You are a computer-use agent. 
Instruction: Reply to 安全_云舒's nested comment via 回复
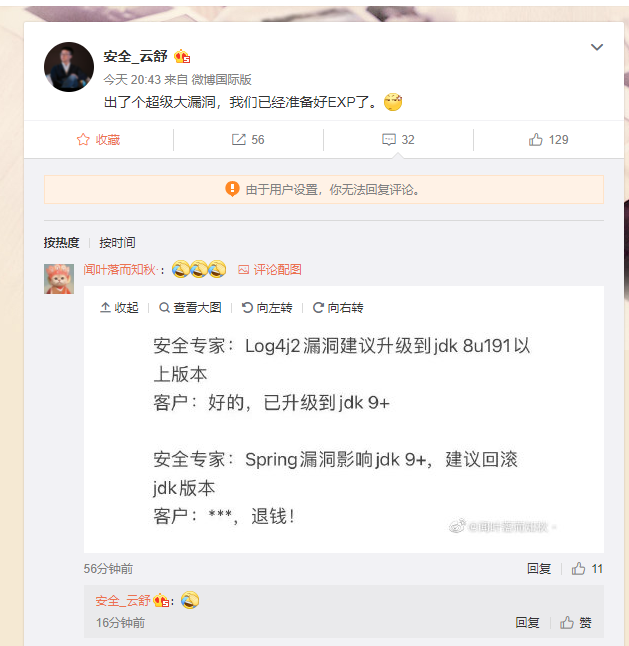[x=527, y=623]
